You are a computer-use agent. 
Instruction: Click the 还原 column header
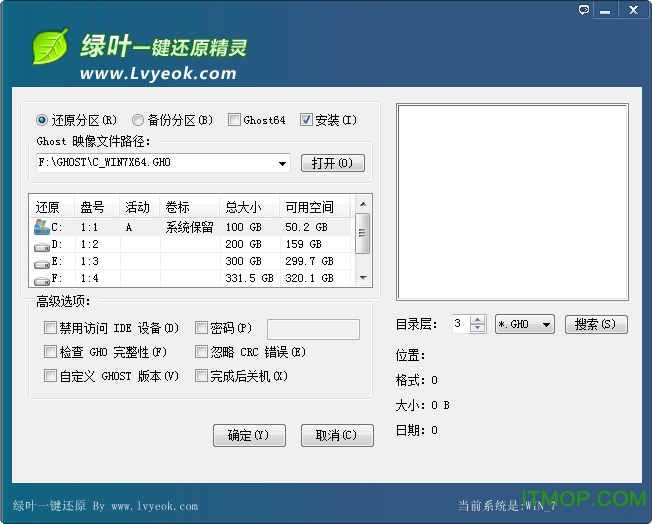[x=52, y=207]
